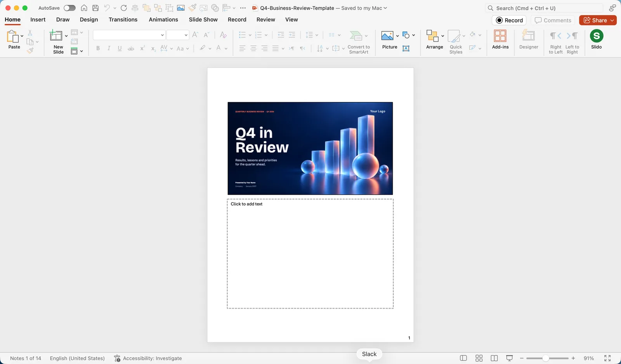Click the Home icon in title bar
The height and width of the screenshot is (364, 621).
(x=84, y=8)
